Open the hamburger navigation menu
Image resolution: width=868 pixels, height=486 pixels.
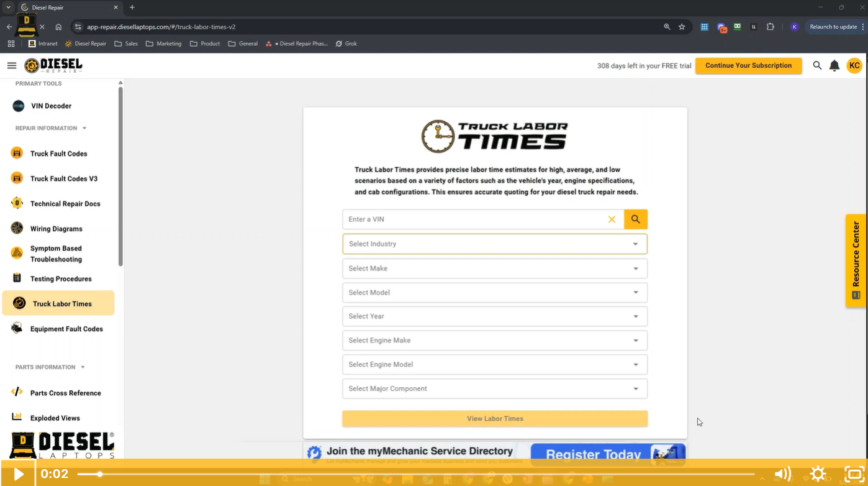pos(12,65)
